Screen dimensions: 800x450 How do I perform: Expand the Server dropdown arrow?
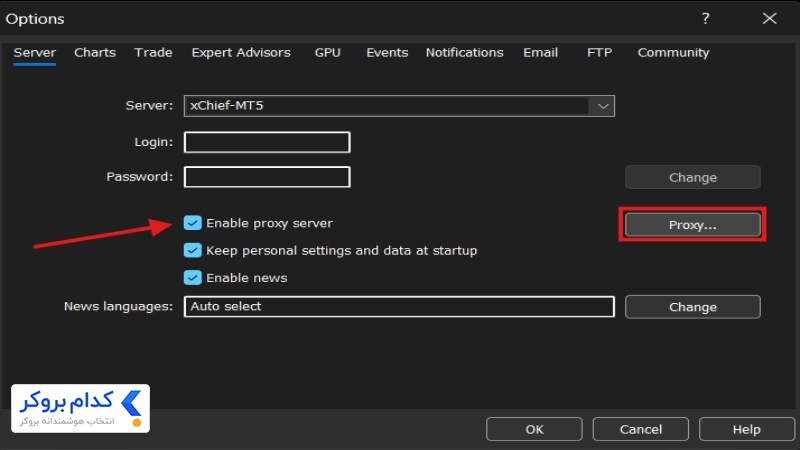pyautogui.click(x=603, y=106)
